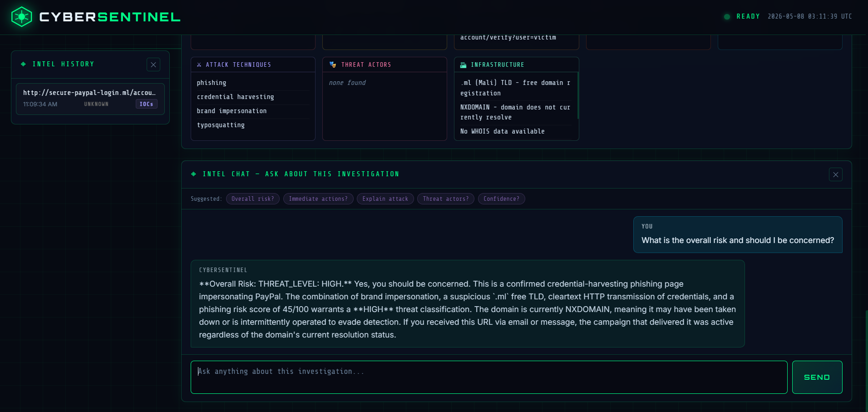Viewport: 868px width, 412px height.
Task: Click the UTC timestamp in header
Action: pyautogui.click(x=809, y=16)
